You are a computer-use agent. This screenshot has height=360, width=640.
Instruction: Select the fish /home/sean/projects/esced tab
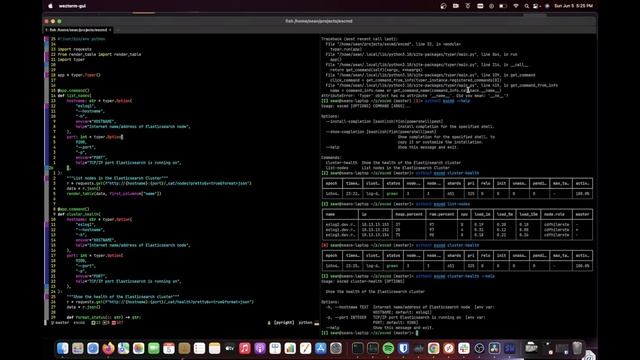pos(78,30)
